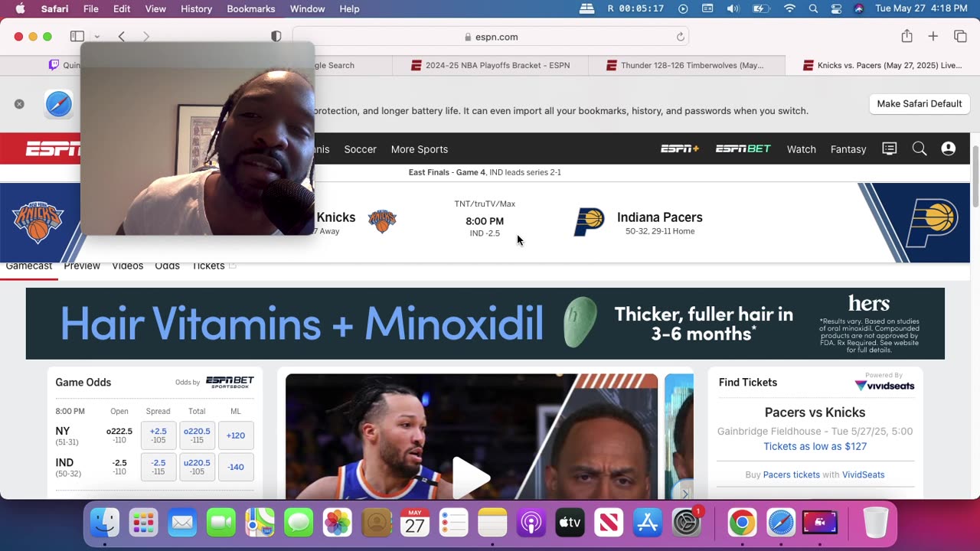980x551 pixels.
Task: Switch to the NBA Playoffs Bracket tab
Action: pos(491,65)
